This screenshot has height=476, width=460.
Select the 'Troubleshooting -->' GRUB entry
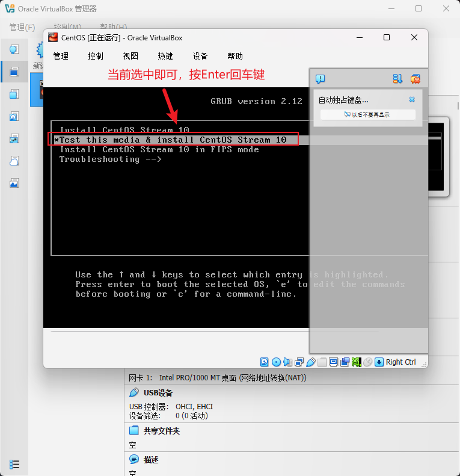click(111, 159)
